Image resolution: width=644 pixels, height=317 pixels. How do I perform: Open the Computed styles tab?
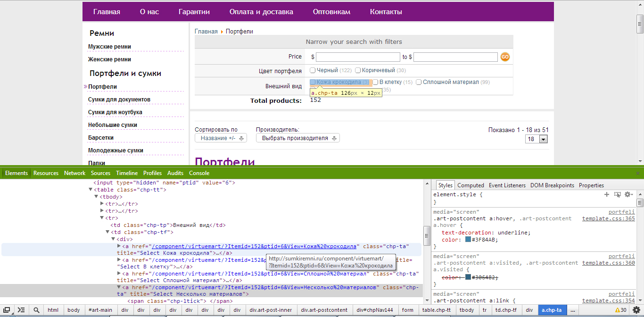tap(471, 185)
